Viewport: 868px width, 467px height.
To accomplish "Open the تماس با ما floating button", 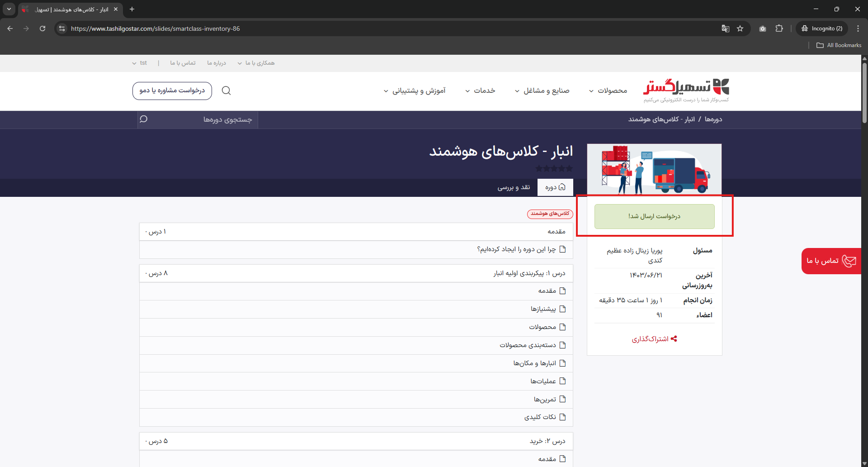I will (x=831, y=261).
